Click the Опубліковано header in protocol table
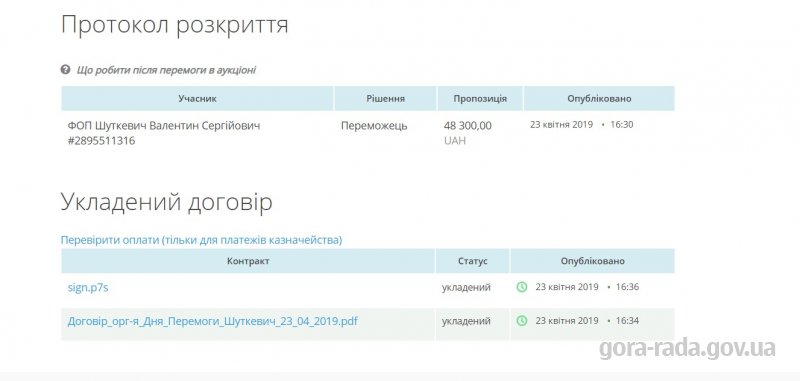This screenshot has height=381, width=800. [x=599, y=98]
